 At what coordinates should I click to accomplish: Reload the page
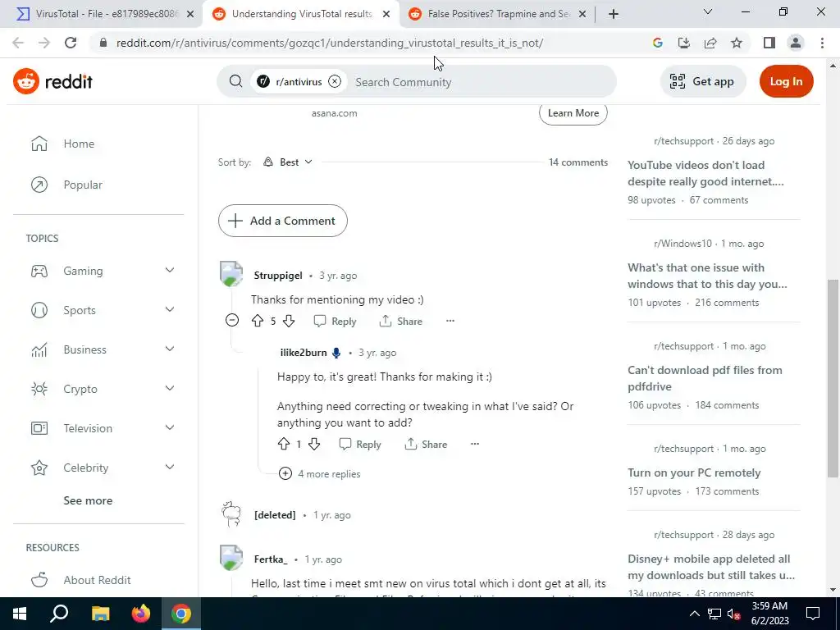click(x=71, y=43)
